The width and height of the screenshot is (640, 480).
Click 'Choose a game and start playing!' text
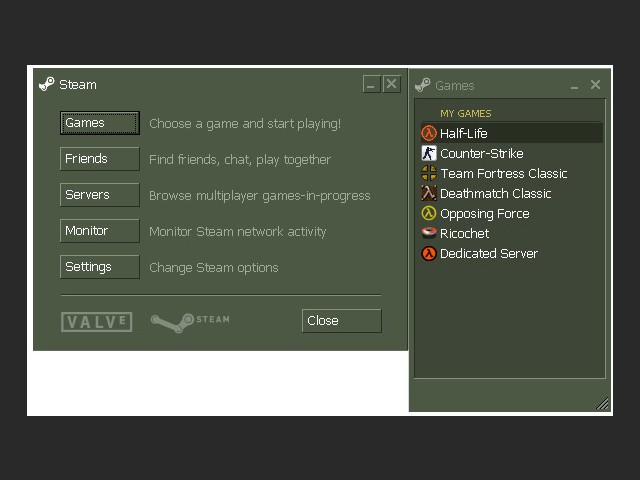tap(245, 123)
